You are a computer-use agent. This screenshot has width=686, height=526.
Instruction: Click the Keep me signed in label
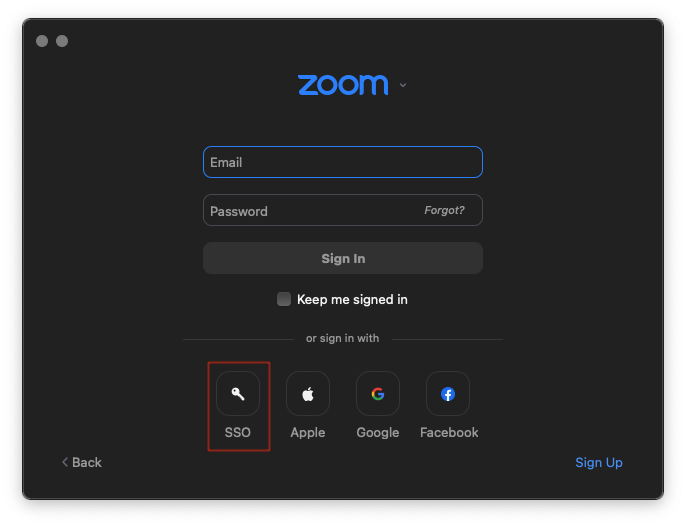352,299
